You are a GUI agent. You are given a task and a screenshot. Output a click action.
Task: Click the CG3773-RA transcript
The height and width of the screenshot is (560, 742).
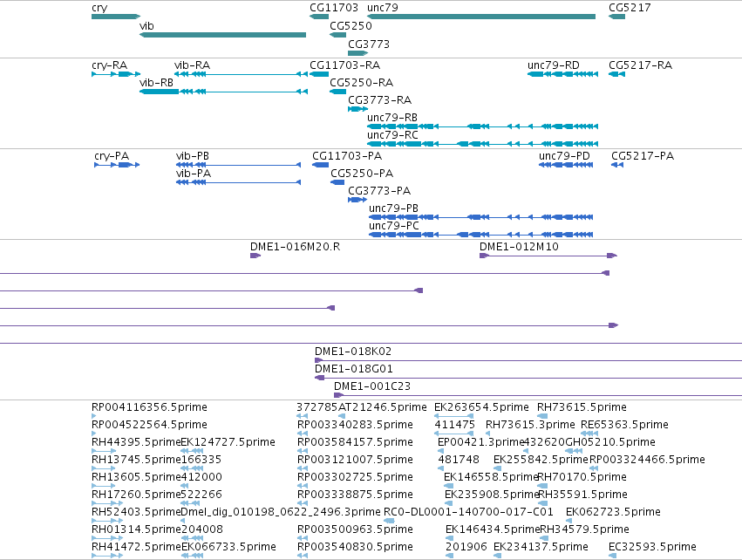pos(357,109)
